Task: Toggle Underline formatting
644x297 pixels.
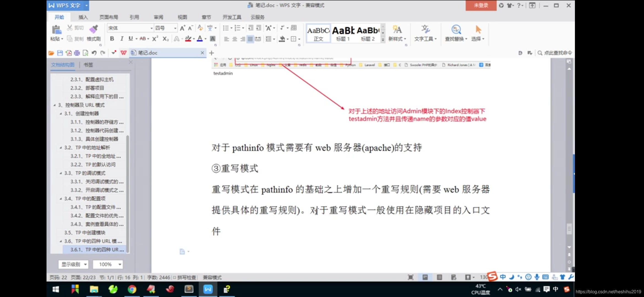Action: tap(130, 39)
